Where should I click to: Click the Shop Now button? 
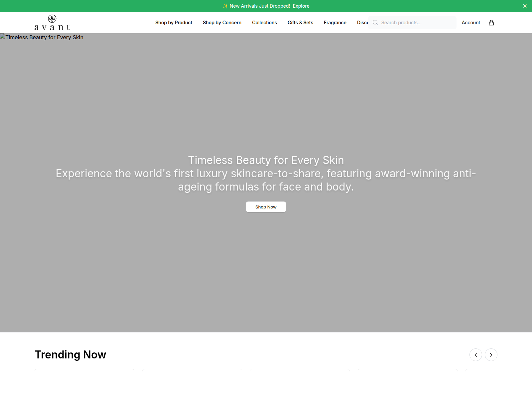[x=266, y=207]
